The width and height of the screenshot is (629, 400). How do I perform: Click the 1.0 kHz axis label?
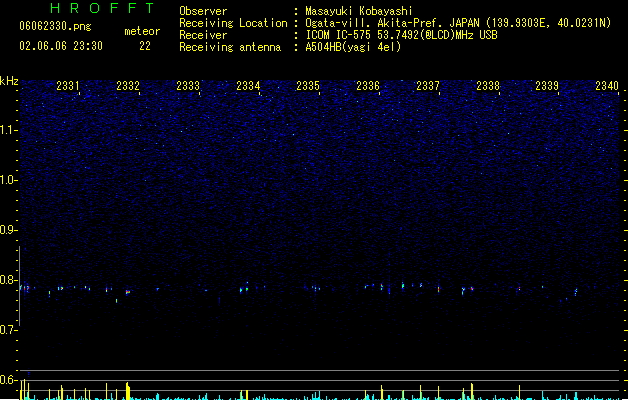pos(9,180)
